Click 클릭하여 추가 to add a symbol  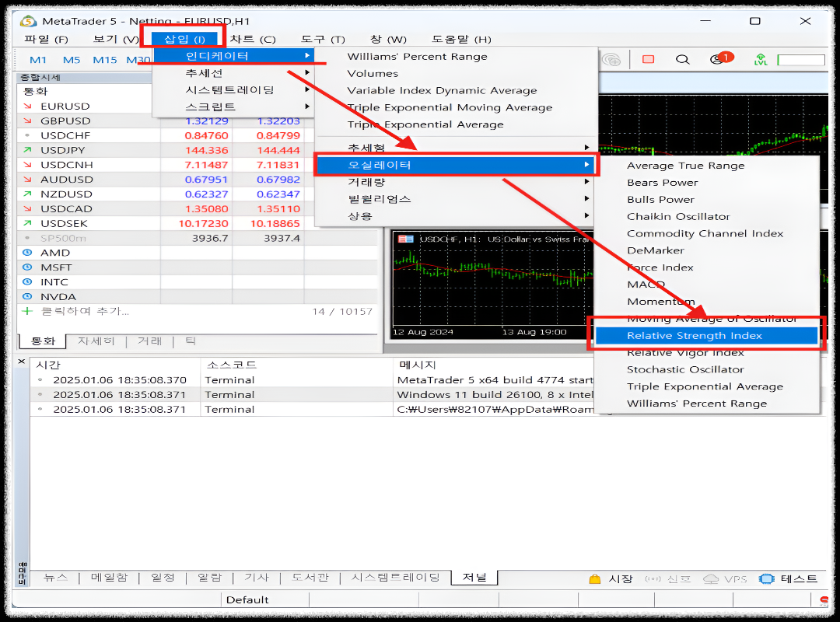click(85, 311)
